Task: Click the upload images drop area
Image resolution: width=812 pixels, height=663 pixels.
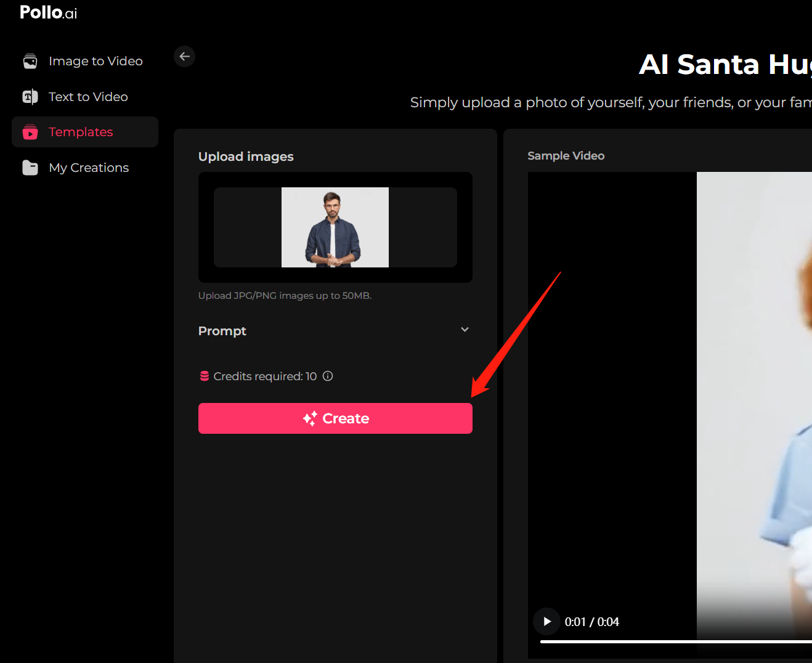Action: click(335, 227)
